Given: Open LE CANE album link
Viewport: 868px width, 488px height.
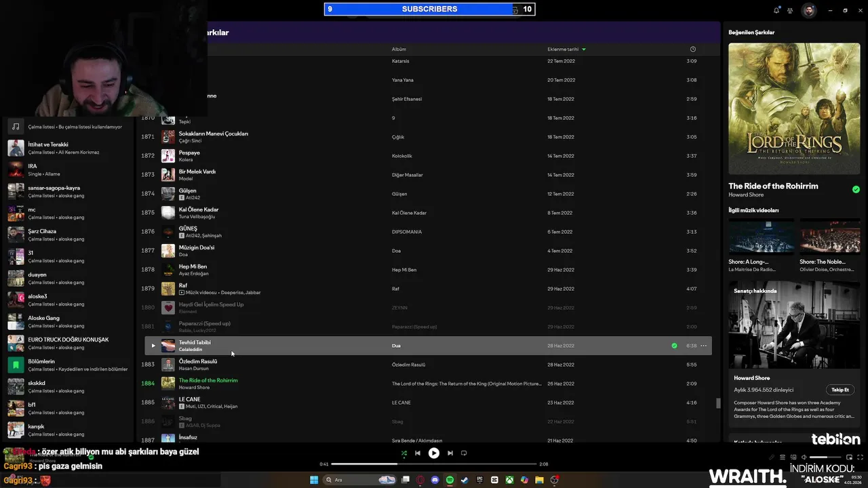Looking at the screenshot, I should (x=401, y=403).
